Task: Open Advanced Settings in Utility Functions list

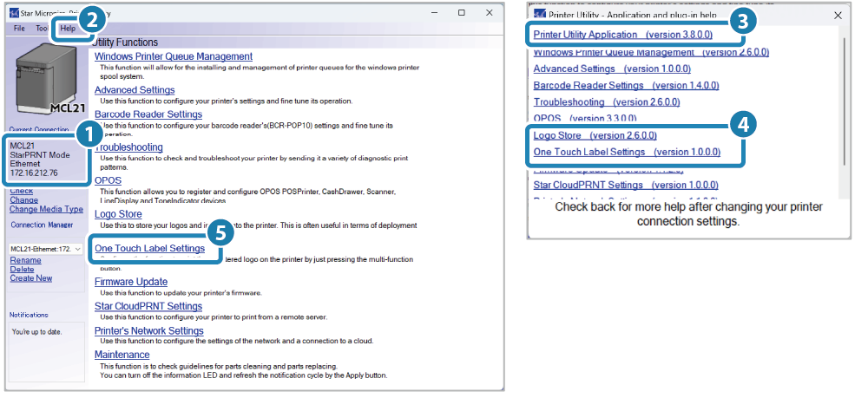Action: click(x=135, y=90)
